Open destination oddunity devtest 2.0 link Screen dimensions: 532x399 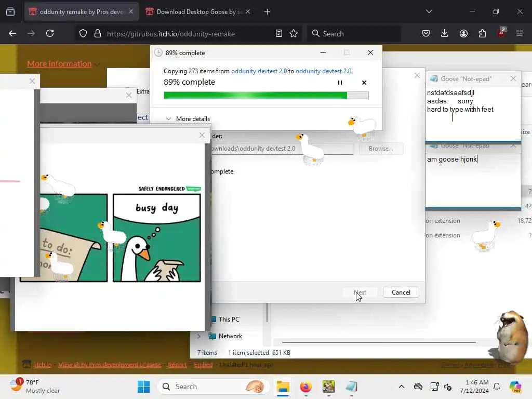point(323,71)
